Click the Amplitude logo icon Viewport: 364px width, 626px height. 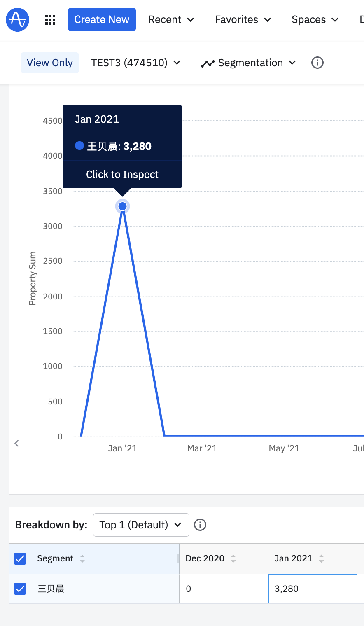18,19
